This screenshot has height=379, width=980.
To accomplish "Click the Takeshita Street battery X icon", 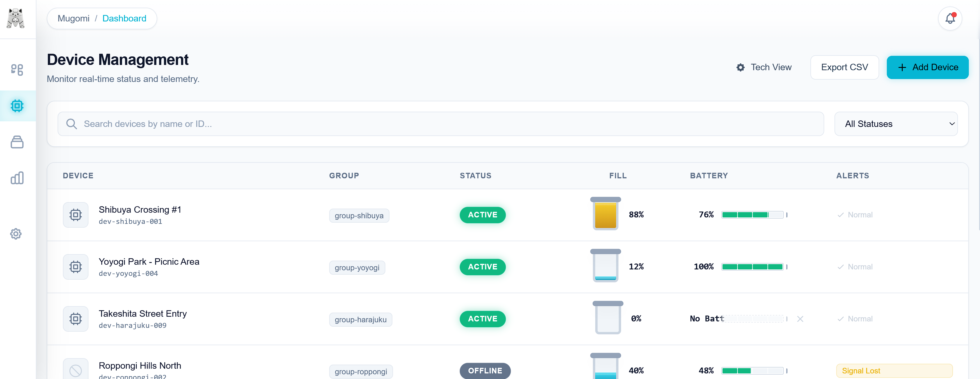I will click(800, 319).
